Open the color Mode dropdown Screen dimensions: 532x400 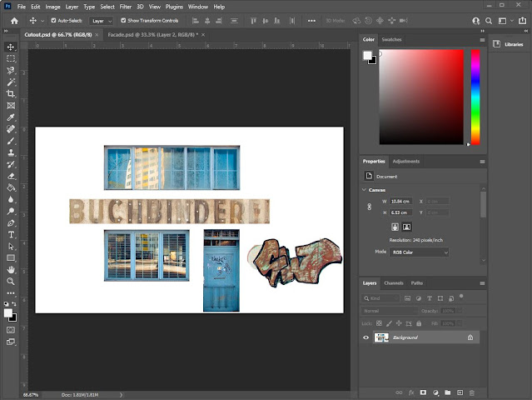coord(419,252)
